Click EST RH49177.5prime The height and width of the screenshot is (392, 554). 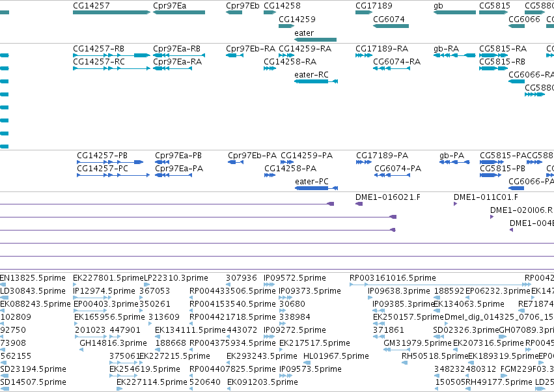pos(469,389)
